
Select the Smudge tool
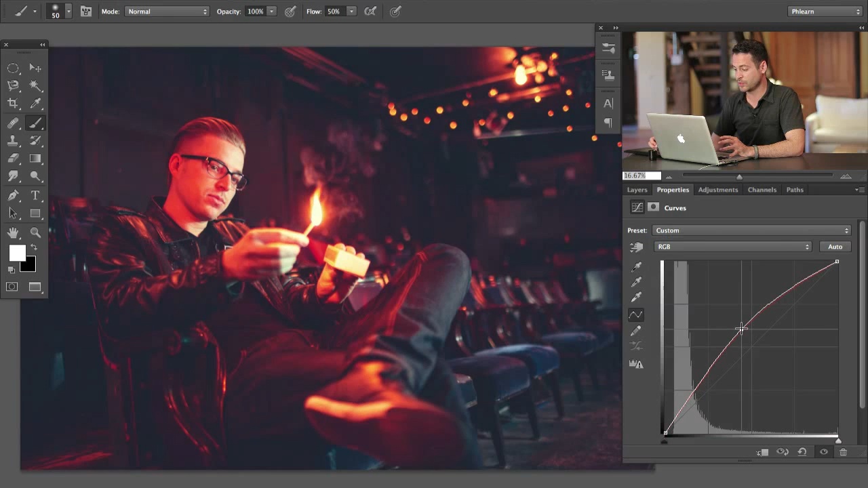point(13,176)
